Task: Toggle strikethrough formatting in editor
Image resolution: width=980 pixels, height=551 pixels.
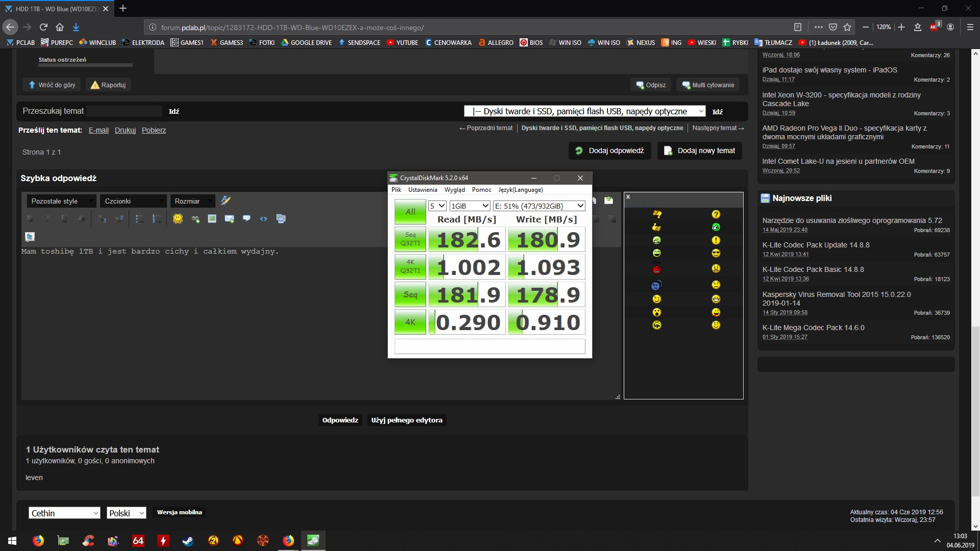Action: (x=81, y=219)
